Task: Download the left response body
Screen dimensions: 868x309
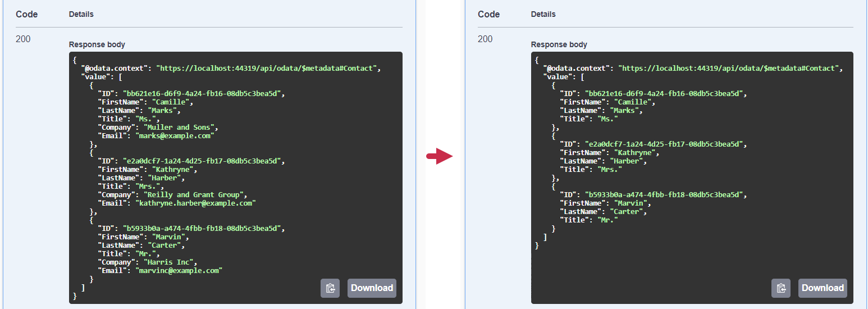Action: (372, 288)
